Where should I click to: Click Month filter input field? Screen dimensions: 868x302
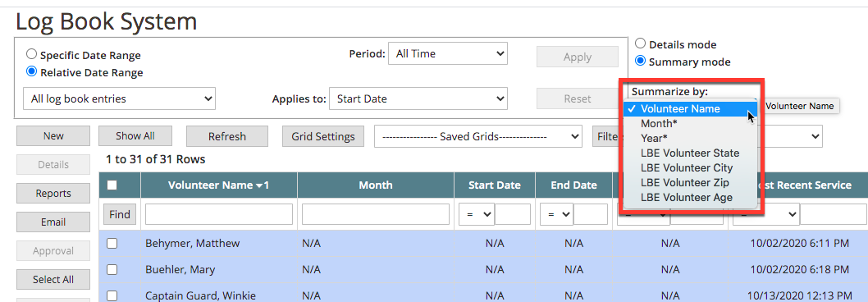pos(375,214)
